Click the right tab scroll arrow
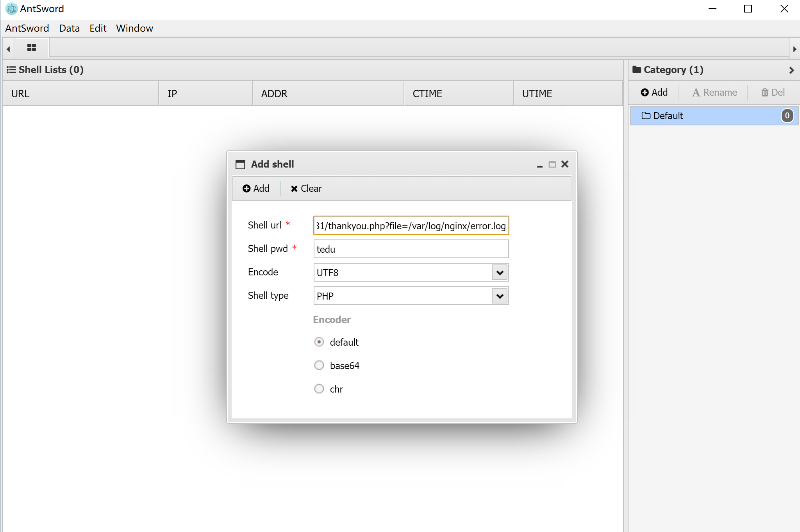The image size is (800, 532). point(794,49)
